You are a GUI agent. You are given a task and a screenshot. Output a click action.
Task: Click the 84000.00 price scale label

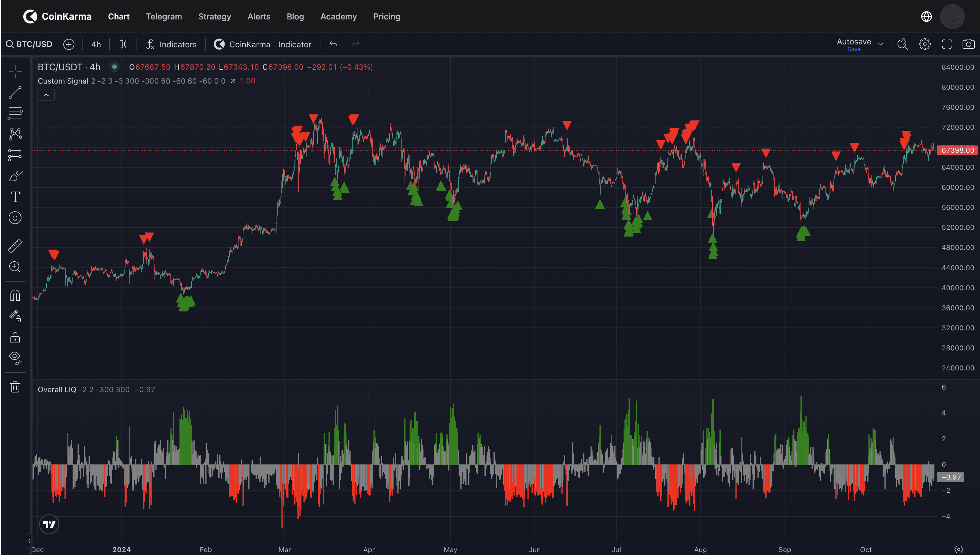tap(958, 67)
